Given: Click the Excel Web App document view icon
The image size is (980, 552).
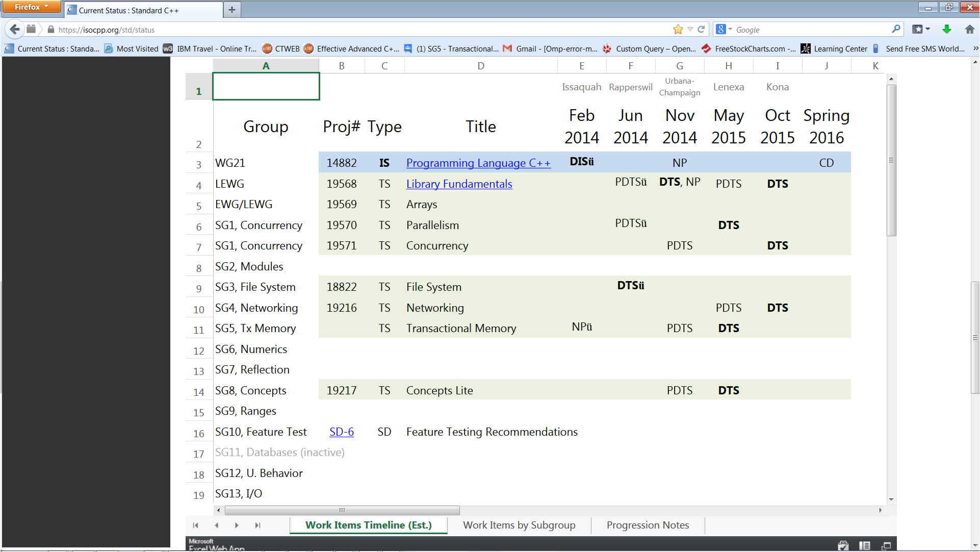Looking at the screenshot, I should [864, 545].
